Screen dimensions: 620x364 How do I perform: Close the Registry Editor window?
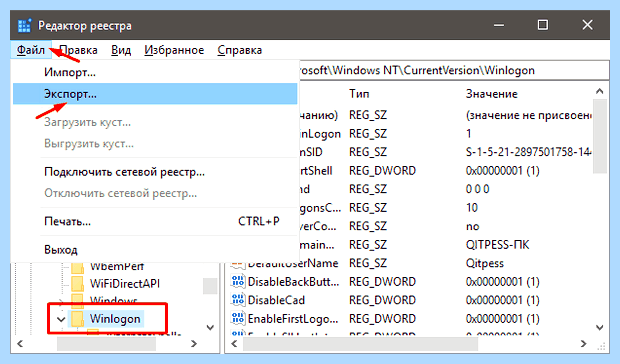pyautogui.click(x=587, y=25)
